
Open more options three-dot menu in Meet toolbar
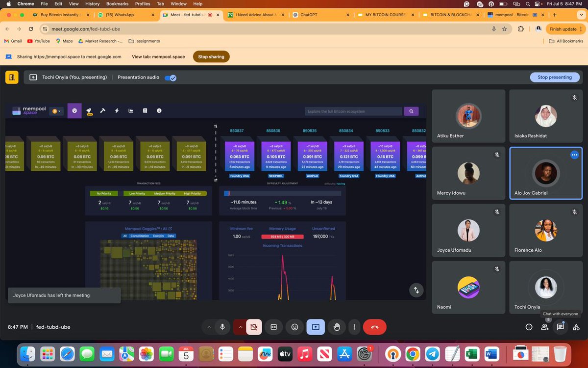(354, 327)
